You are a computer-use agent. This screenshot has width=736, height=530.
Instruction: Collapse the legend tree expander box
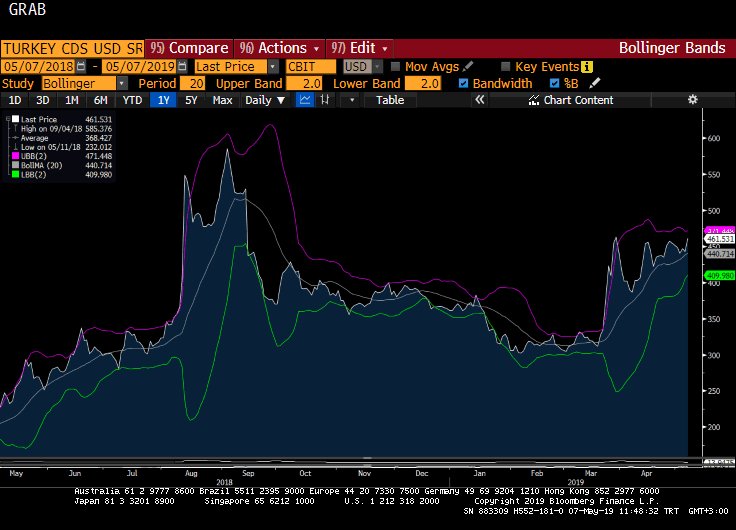pyautogui.click(x=8, y=119)
